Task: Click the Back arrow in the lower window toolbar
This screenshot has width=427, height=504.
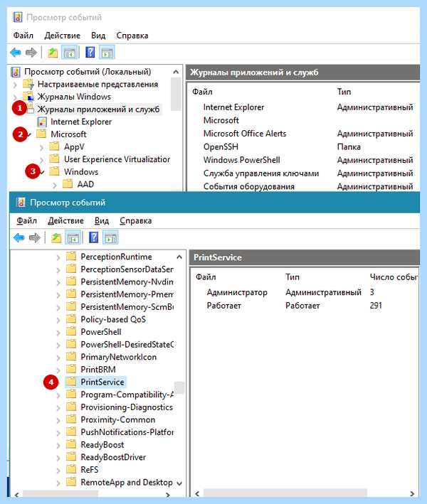Action: (x=19, y=238)
